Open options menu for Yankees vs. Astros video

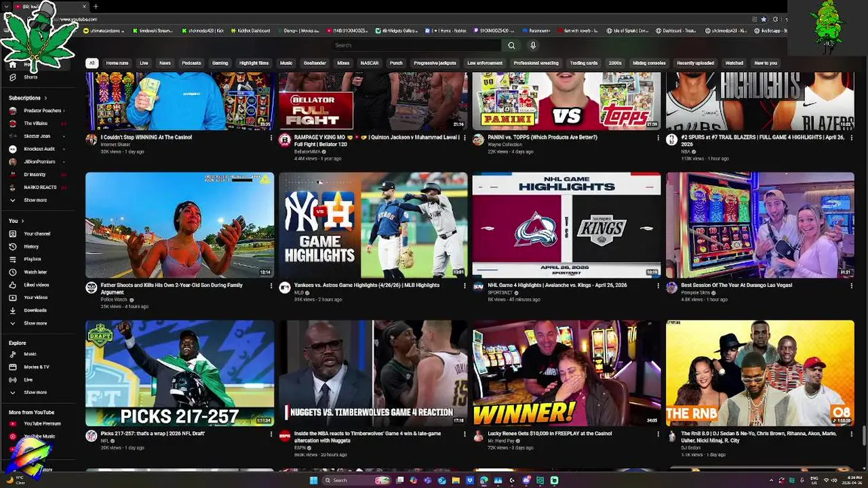pyautogui.click(x=465, y=286)
